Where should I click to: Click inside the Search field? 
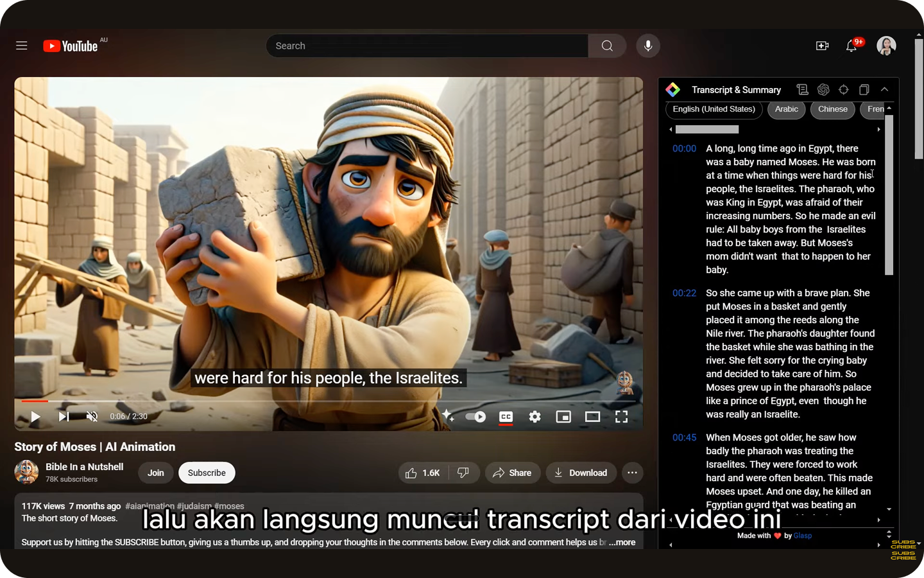tap(427, 46)
